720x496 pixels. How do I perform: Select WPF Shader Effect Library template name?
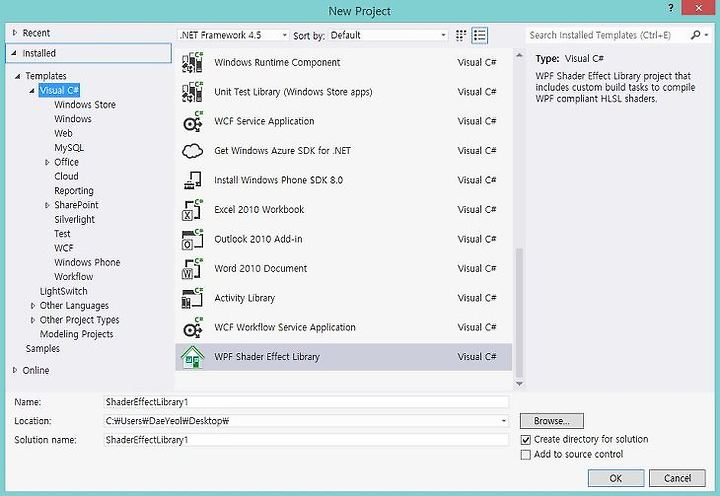(x=267, y=357)
